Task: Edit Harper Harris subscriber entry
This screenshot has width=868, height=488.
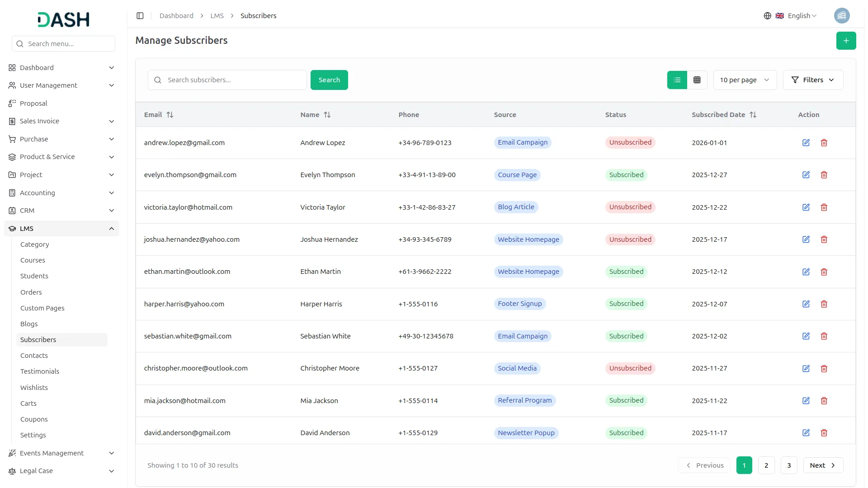Action: click(x=806, y=304)
